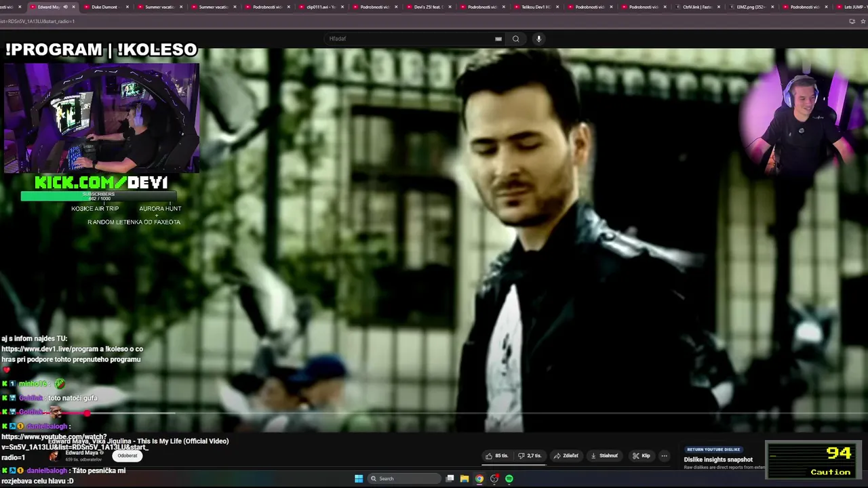This screenshot has height=488, width=868.
Task: Mute the Edward Maya tab via speaker icon
Action: tap(65, 7)
